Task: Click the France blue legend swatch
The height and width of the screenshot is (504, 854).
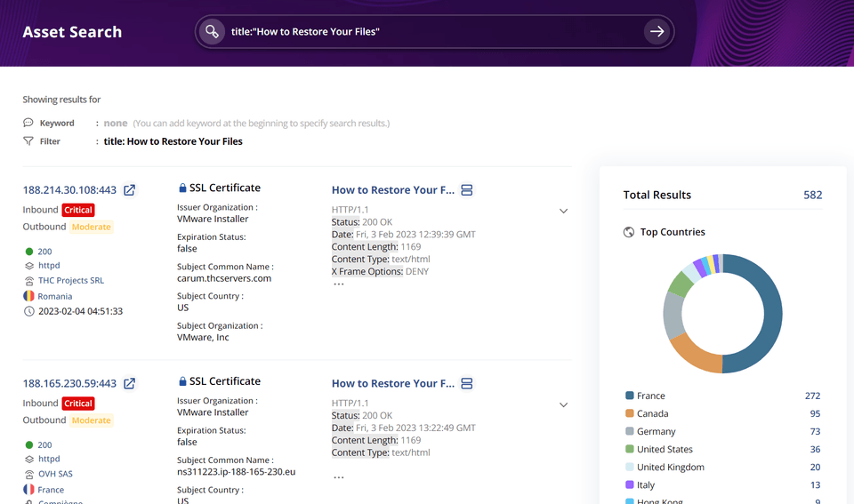Action: coord(630,396)
